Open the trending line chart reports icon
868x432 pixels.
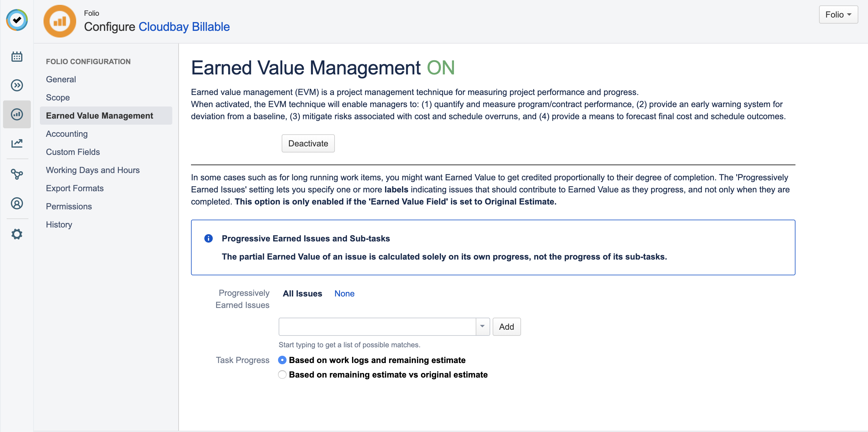17,143
